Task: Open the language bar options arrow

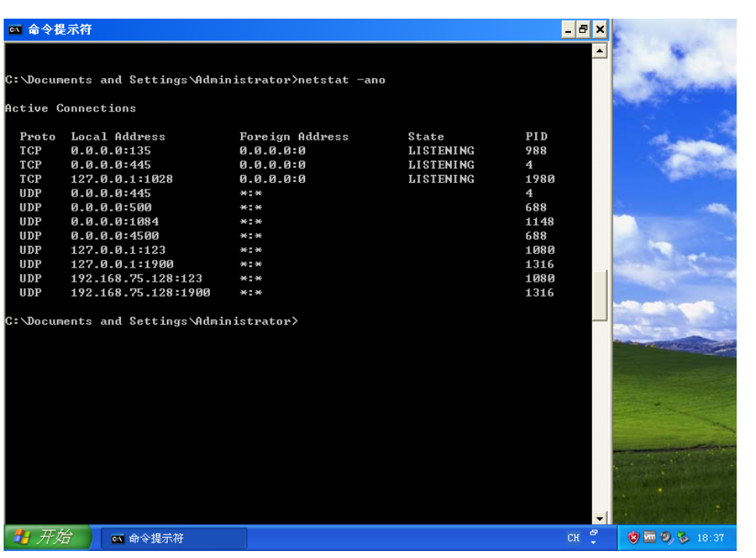Action: tap(594, 542)
